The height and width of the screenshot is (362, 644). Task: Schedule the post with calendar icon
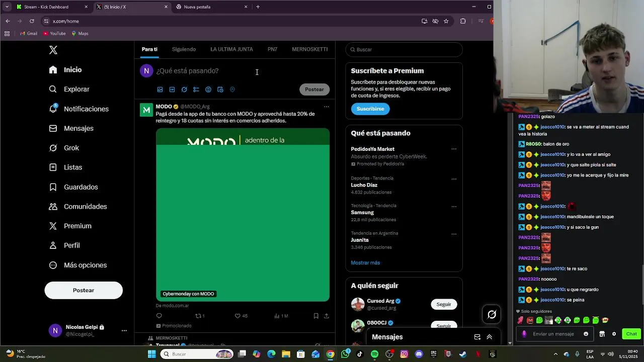click(220, 89)
